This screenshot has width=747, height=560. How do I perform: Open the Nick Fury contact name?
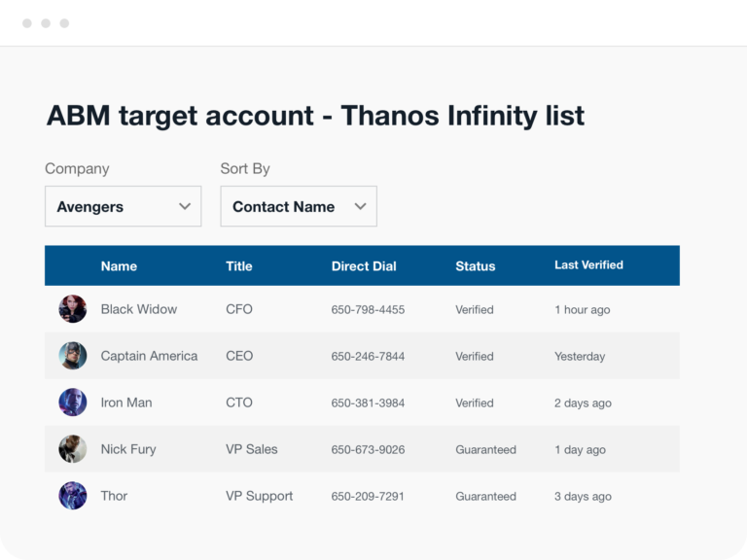(128, 449)
